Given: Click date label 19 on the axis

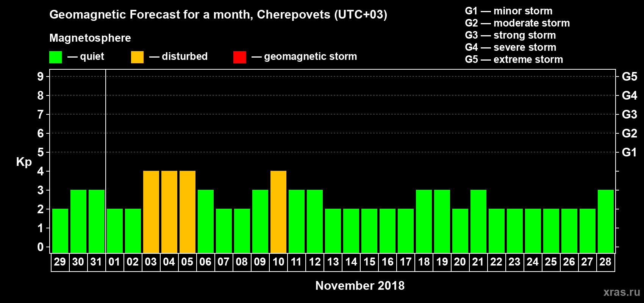Looking at the screenshot, I should point(442,262).
